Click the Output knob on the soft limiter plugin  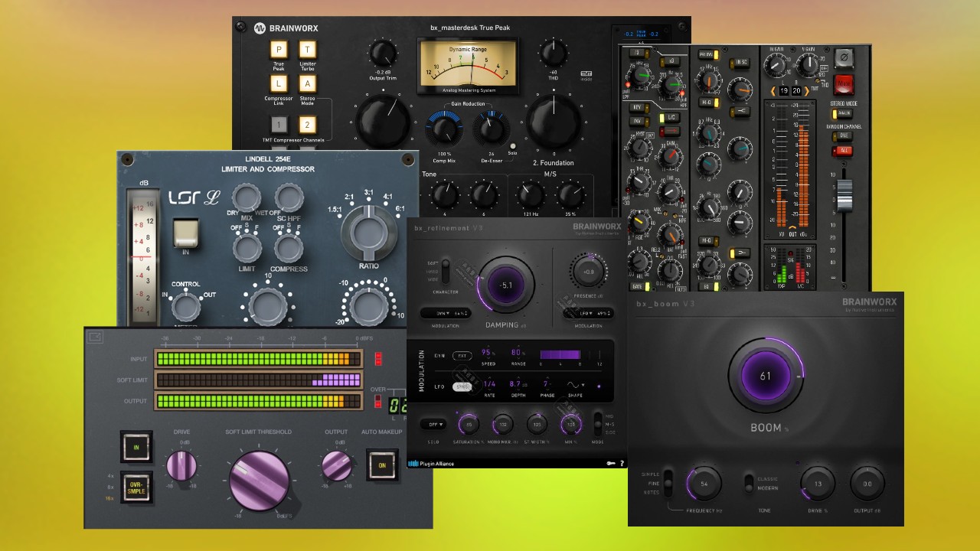click(336, 465)
